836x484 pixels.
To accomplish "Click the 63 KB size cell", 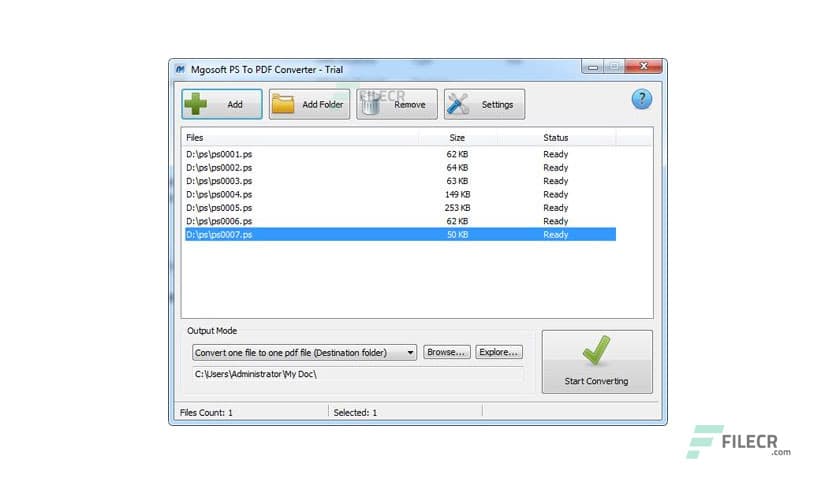I will click(x=457, y=181).
